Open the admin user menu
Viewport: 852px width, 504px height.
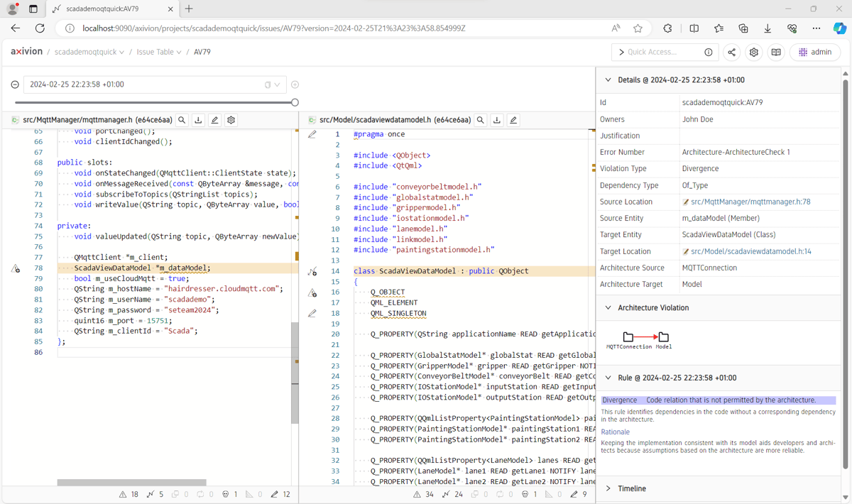(814, 52)
